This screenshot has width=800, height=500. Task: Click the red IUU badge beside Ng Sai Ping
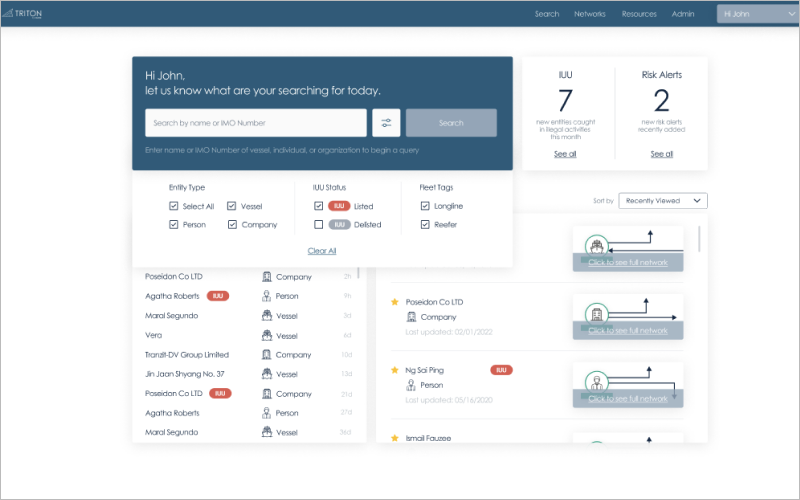[501, 370]
